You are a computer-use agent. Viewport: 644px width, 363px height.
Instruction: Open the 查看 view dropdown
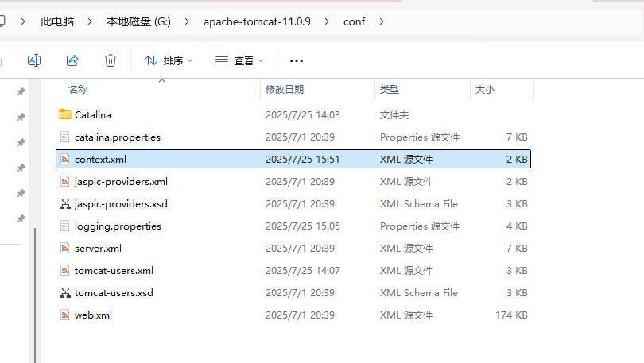pyautogui.click(x=239, y=60)
